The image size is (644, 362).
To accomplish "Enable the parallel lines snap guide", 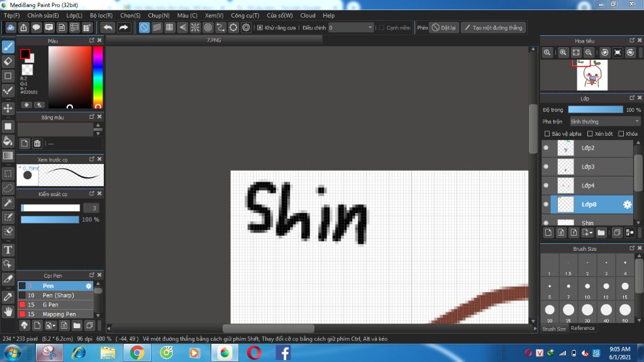I will (x=157, y=28).
